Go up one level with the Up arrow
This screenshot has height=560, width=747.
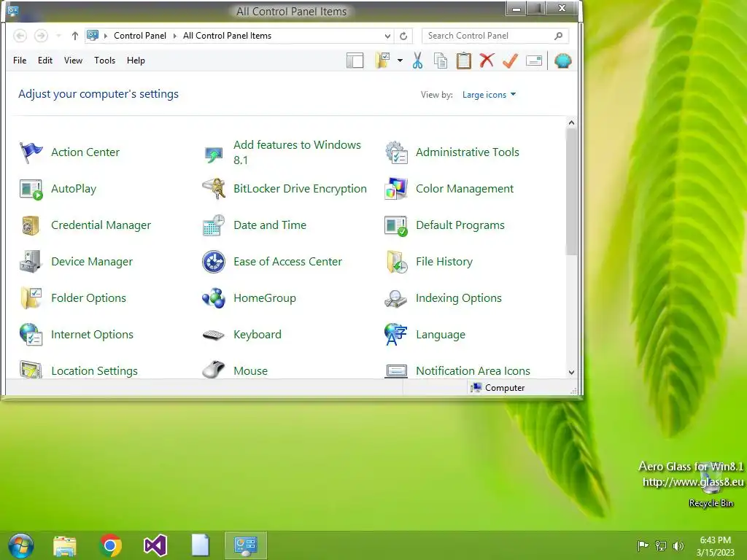75,36
